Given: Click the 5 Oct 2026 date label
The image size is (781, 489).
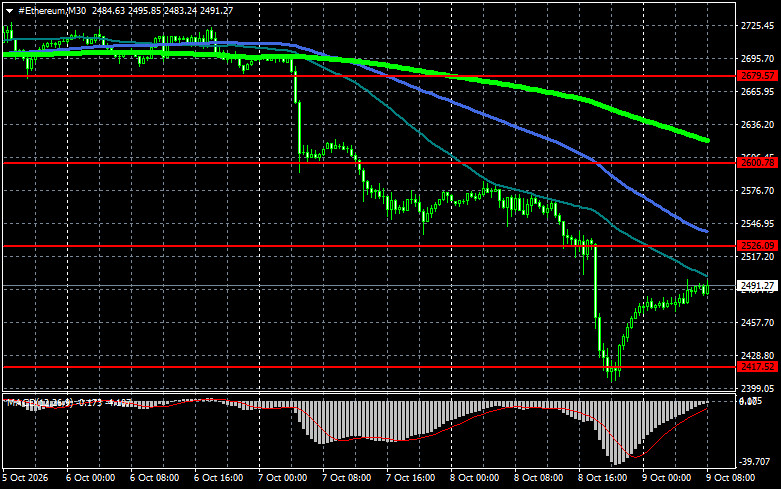Looking at the screenshot, I should [26, 478].
